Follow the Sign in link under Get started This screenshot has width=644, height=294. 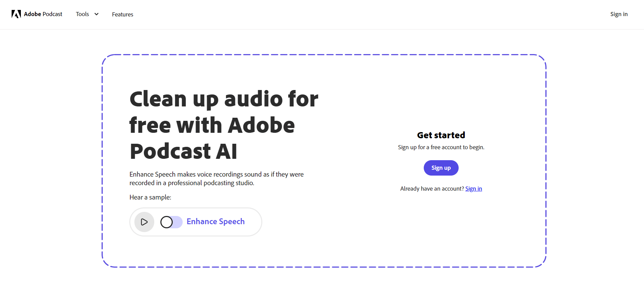[473, 189]
